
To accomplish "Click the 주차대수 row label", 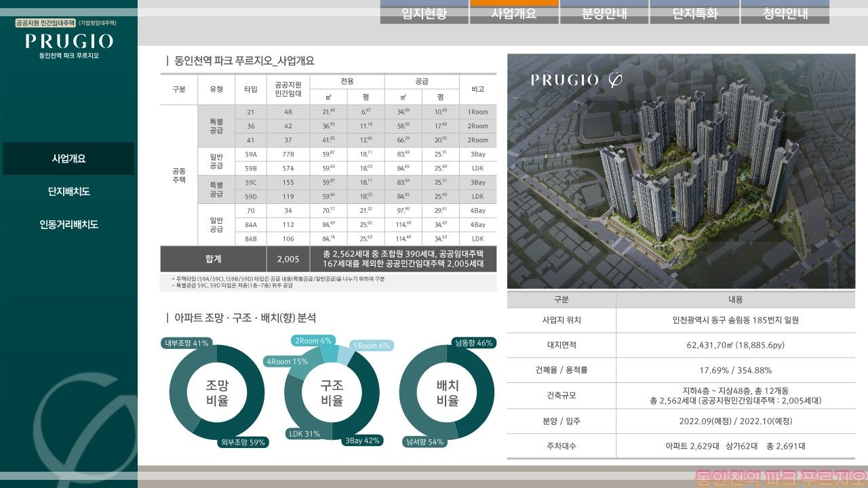I will pyautogui.click(x=561, y=446).
